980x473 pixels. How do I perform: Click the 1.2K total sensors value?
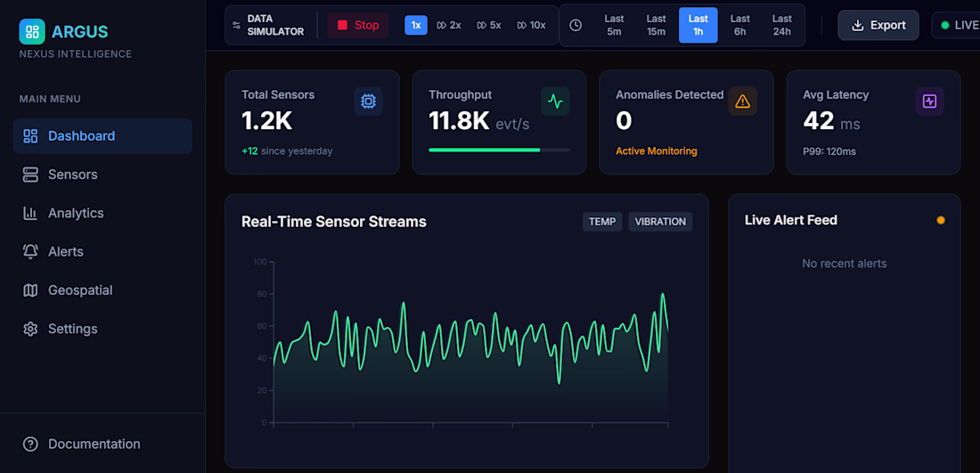point(267,121)
